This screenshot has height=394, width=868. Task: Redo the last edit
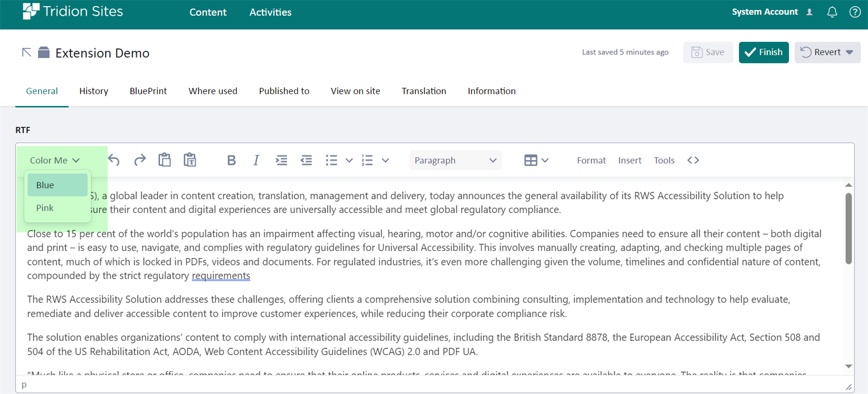(x=140, y=160)
